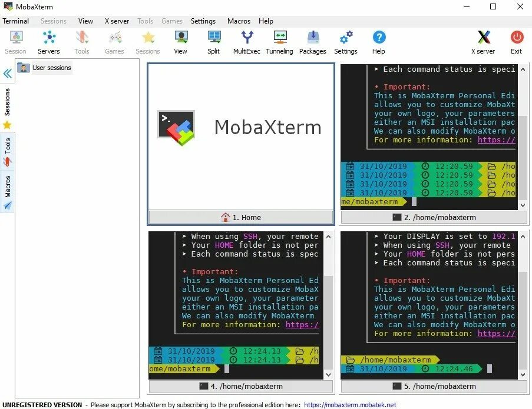Open the Packages toolbar icon
This screenshot has width=532, height=409.
coord(313,42)
